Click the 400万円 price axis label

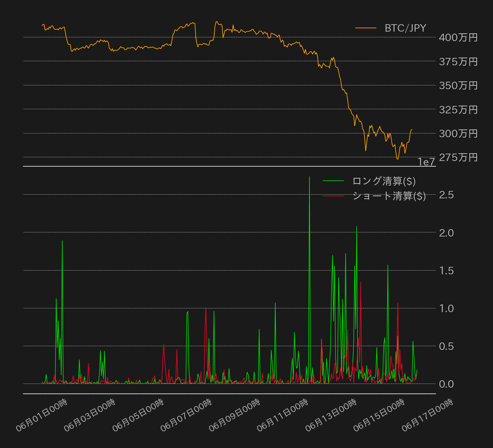tap(458, 38)
